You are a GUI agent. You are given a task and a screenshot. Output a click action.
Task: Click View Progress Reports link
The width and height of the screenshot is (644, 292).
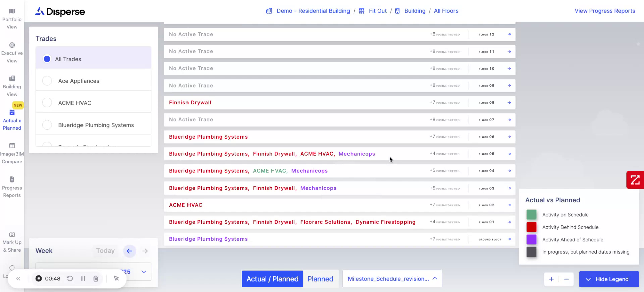coord(605,11)
